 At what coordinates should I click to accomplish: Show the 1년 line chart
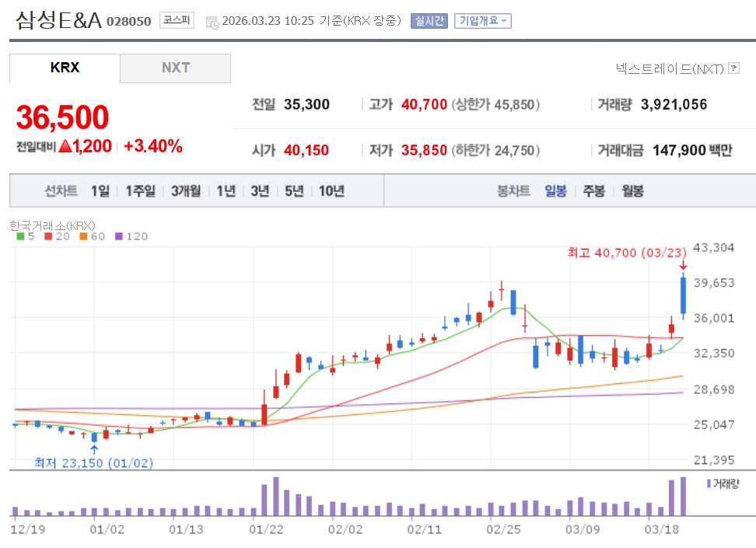(x=226, y=191)
